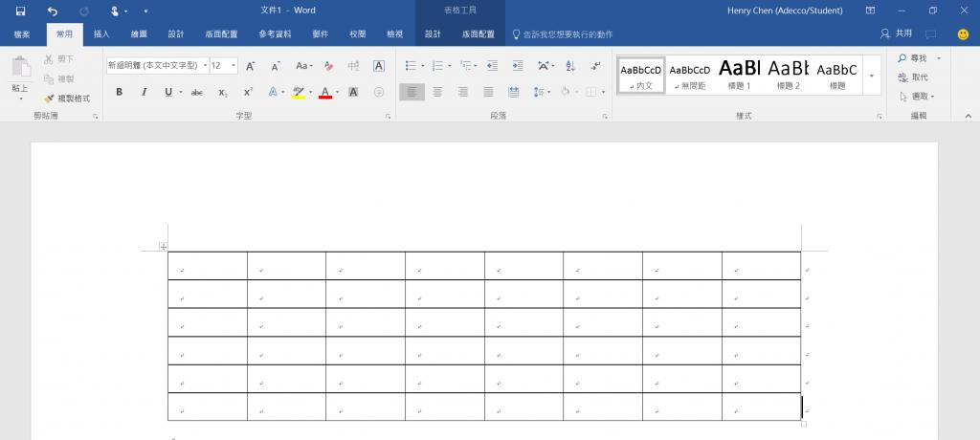
Task: Click the 取代 (Replace) button
Action: click(914, 77)
